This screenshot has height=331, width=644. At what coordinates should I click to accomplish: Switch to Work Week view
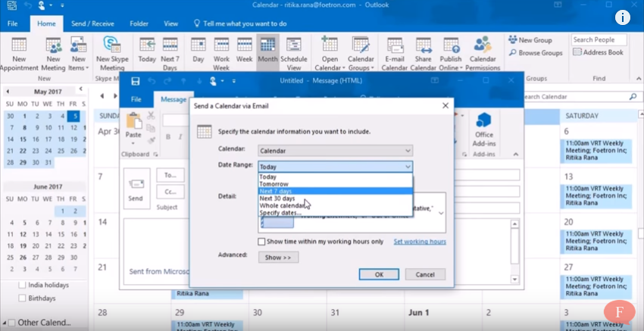[x=221, y=55]
